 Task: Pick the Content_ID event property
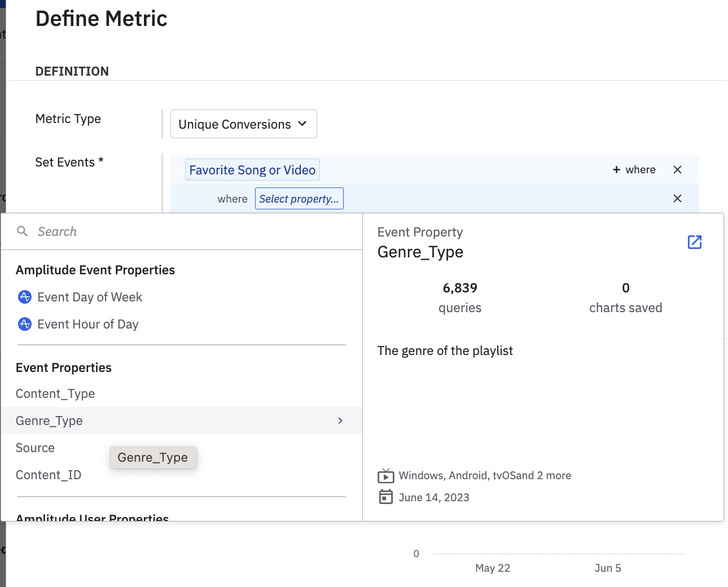point(49,475)
